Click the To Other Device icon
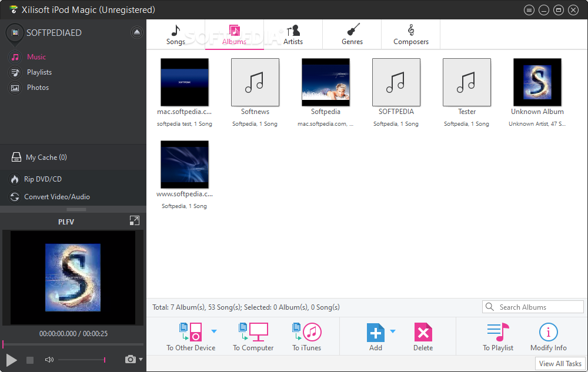Image resolution: width=588 pixels, height=372 pixels. (191, 331)
